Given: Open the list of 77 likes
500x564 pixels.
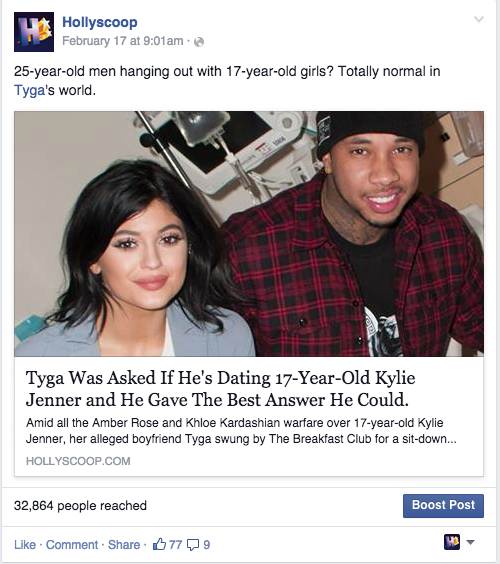Looking at the screenshot, I should (x=176, y=545).
